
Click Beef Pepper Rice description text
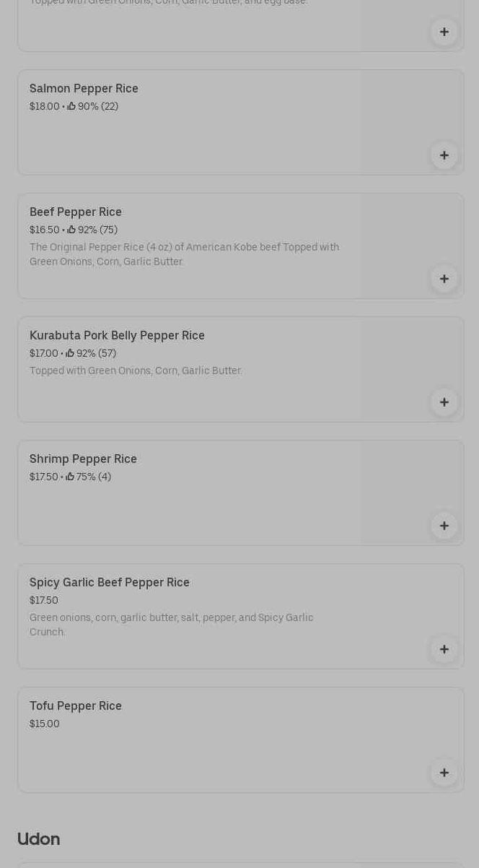point(184,254)
